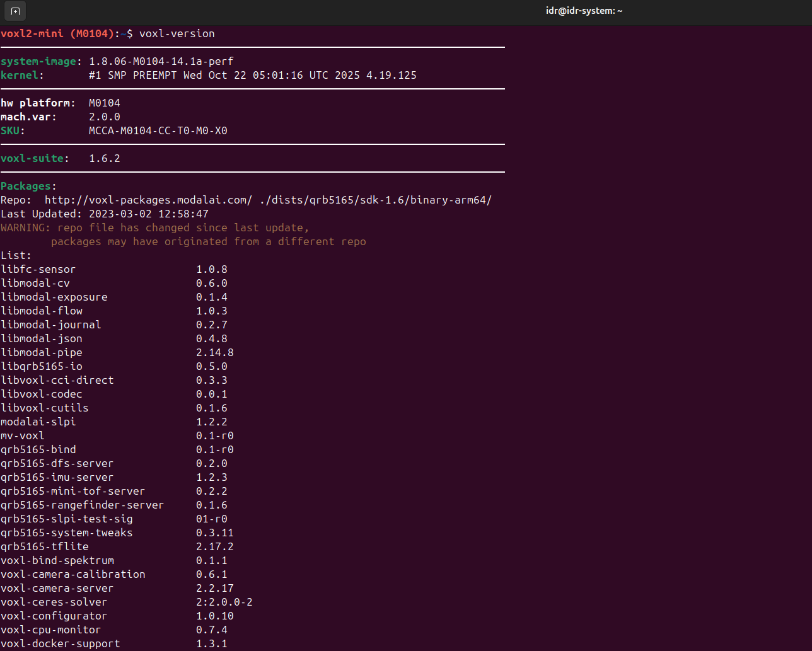Open the voxl-packages.modalai.com repo URL
Image resolution: width=812 pixels, height=651 pixels.
(x=148, y=200)
